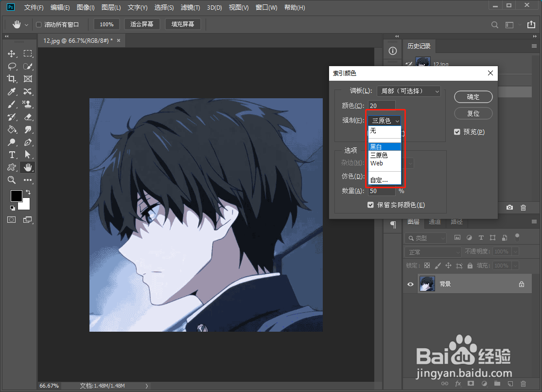
Task: Click the Fill Screen button
Action: click(183, 24)
